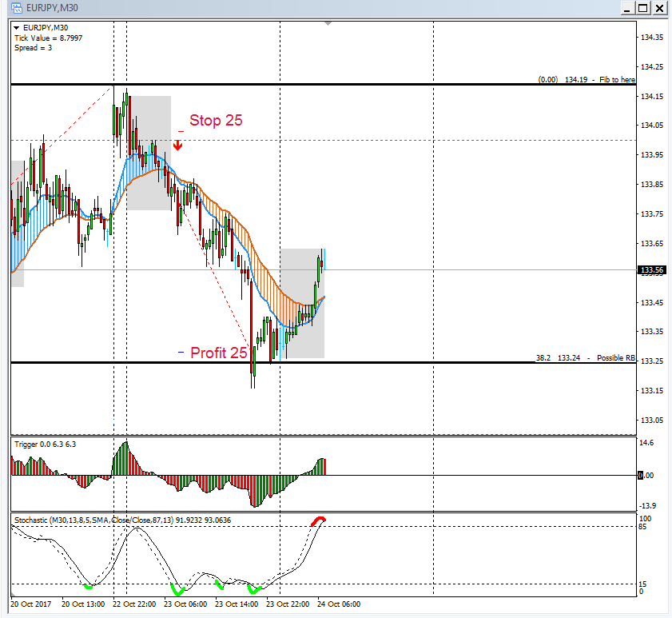The width and height of the screenshot is (672, 618).
Task: Select the Trigger indicator label
Action: coord(46,443)
